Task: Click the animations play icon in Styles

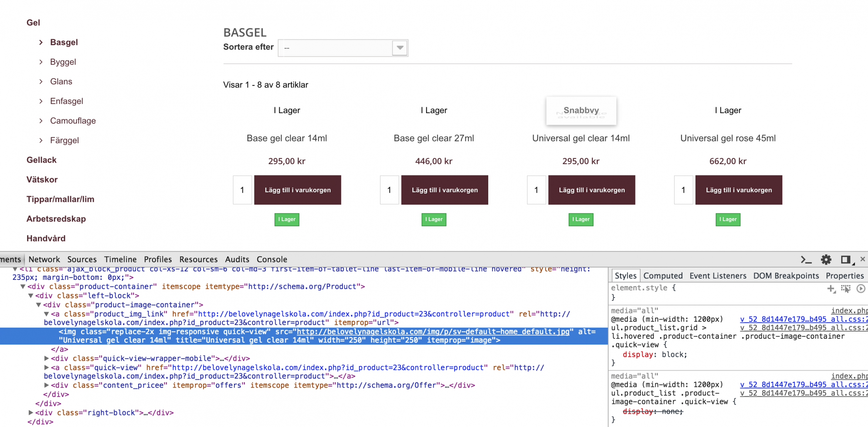Action: (861, 289)
